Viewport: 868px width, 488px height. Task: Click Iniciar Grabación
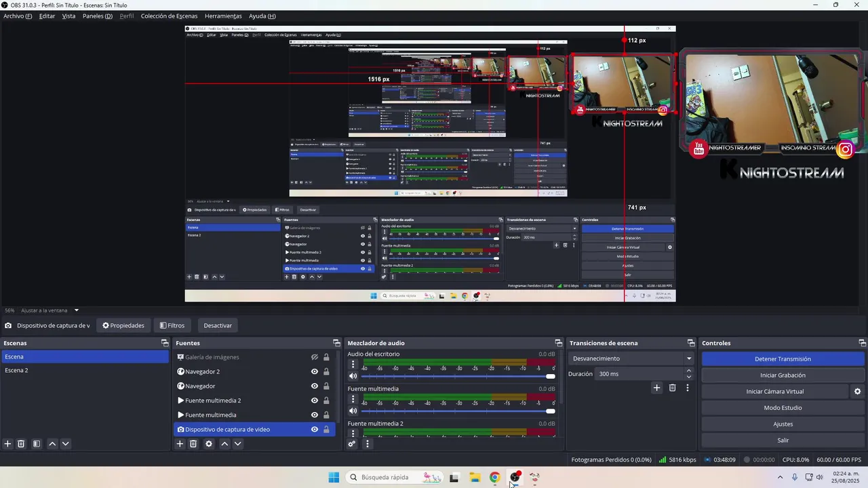[783, 375]
